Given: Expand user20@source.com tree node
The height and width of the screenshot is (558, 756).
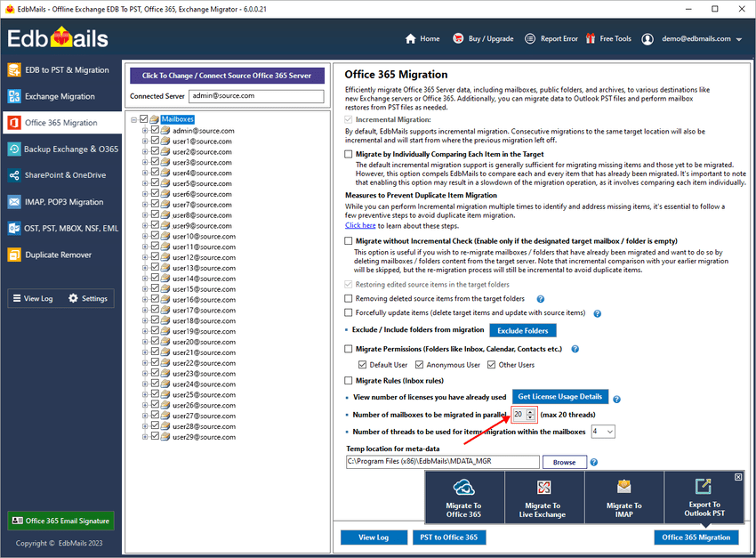Looking at the screenshot, I should (145, 342).
